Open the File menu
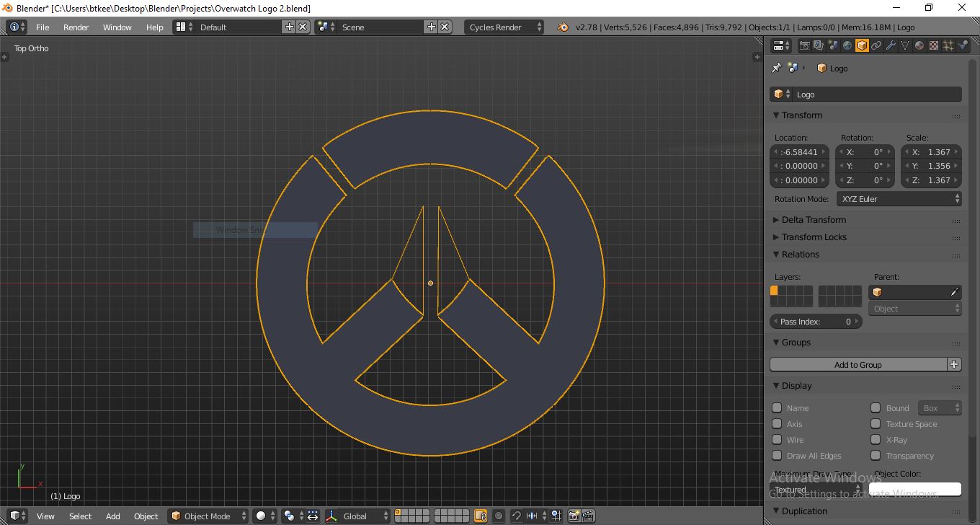 [43, 27]
